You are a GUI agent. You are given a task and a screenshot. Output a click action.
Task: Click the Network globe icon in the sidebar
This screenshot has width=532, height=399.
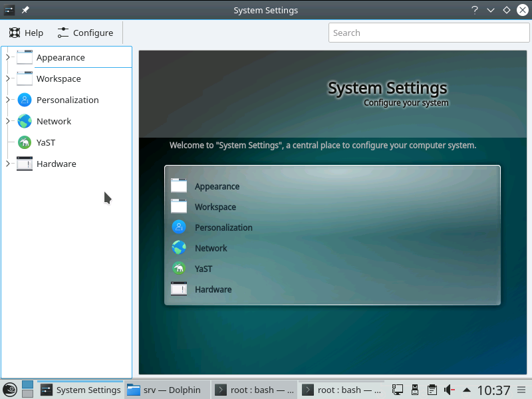pyautogui.click(x=25, y=121)
